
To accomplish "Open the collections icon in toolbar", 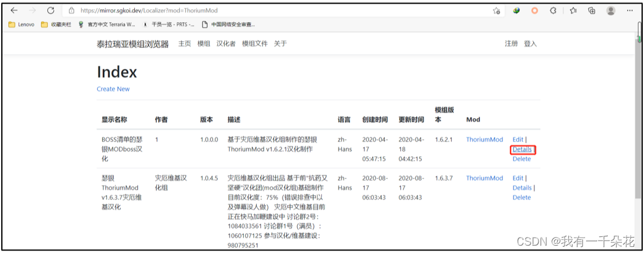I will 592,10.
